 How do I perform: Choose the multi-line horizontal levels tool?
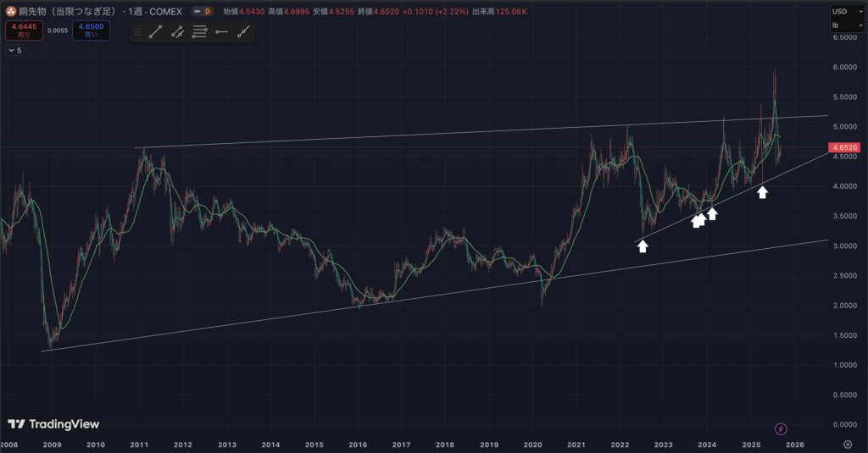[200, 31]
